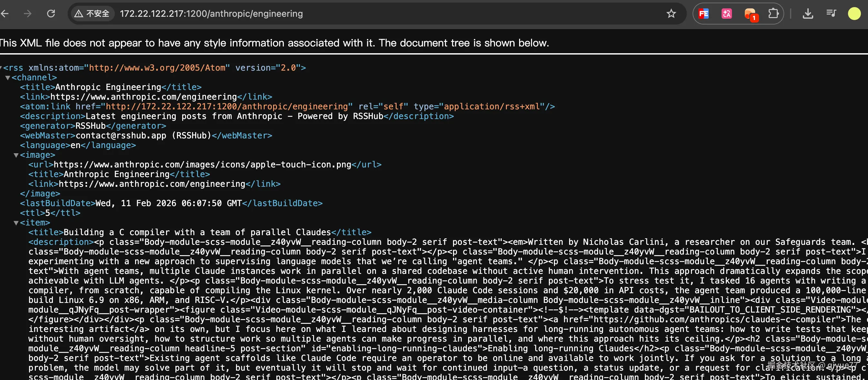Open the extensions puzzle piece menu
The height and width of the screenshot is (380, 868).
773,14
